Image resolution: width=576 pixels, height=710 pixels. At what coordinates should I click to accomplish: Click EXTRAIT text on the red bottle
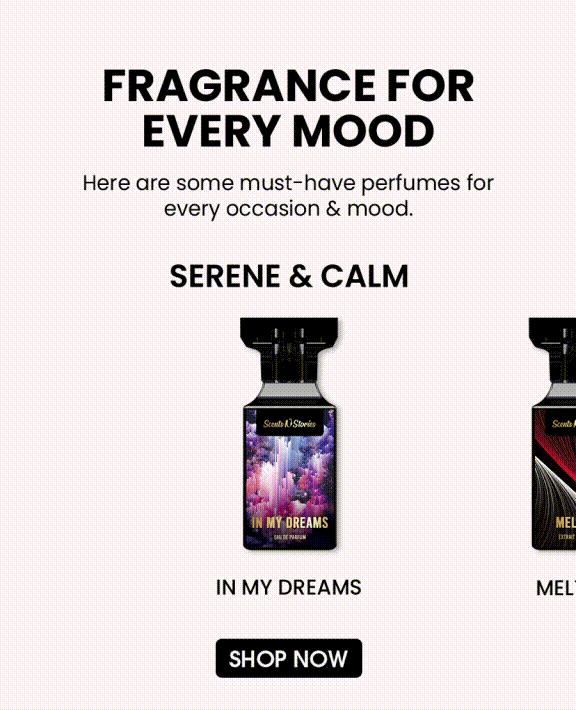(x=567, y=537)
